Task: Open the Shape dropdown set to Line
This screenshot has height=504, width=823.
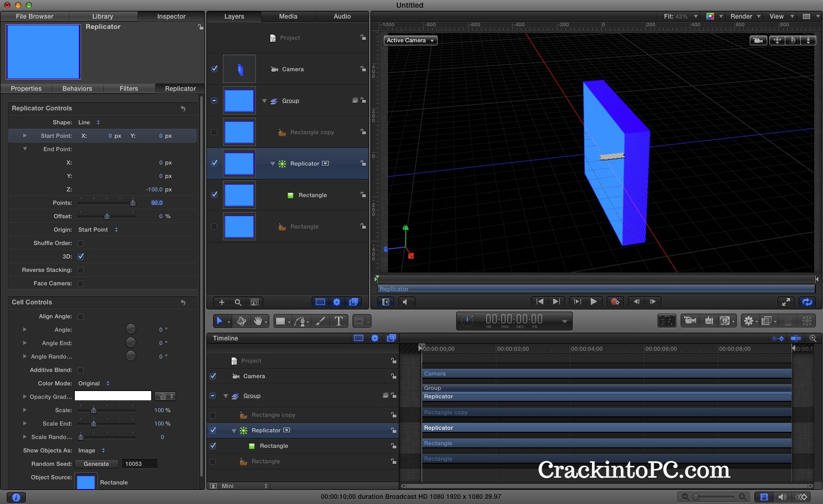Action: (x=89, y=122)
